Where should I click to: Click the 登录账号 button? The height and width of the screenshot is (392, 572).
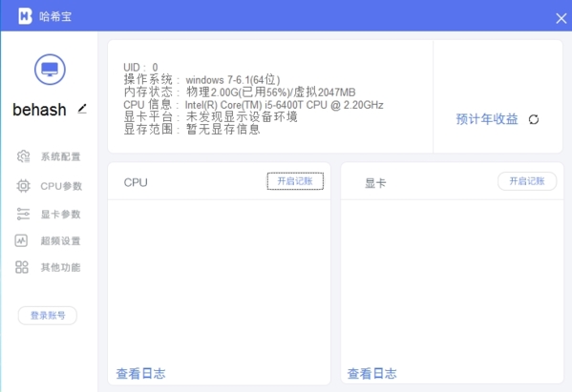point(48,315)
